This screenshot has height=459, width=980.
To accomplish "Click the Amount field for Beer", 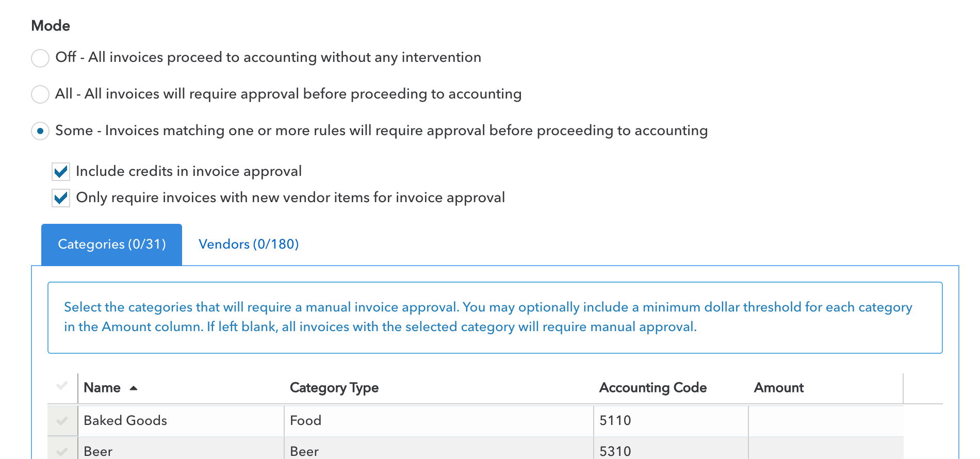I will (825, 450).
